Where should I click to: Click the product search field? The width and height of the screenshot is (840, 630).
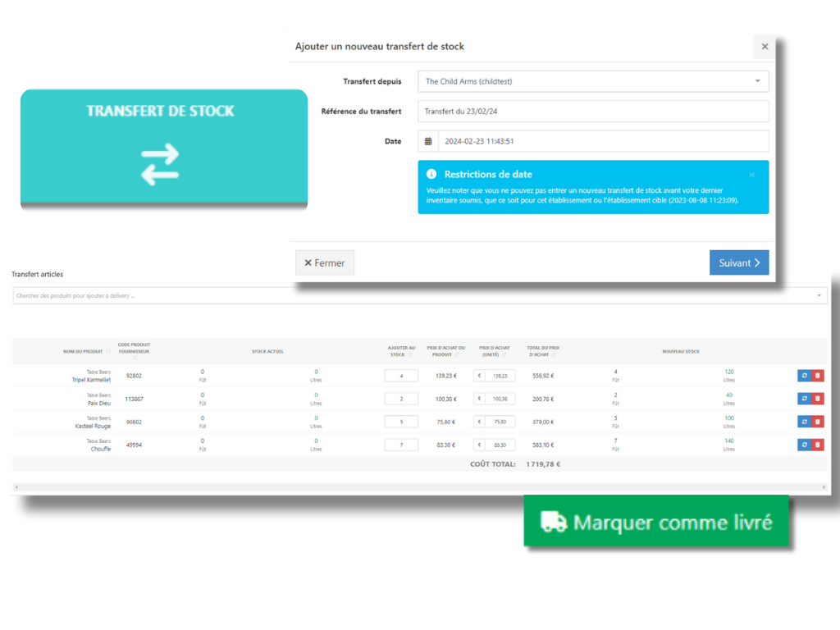(420, 295)
